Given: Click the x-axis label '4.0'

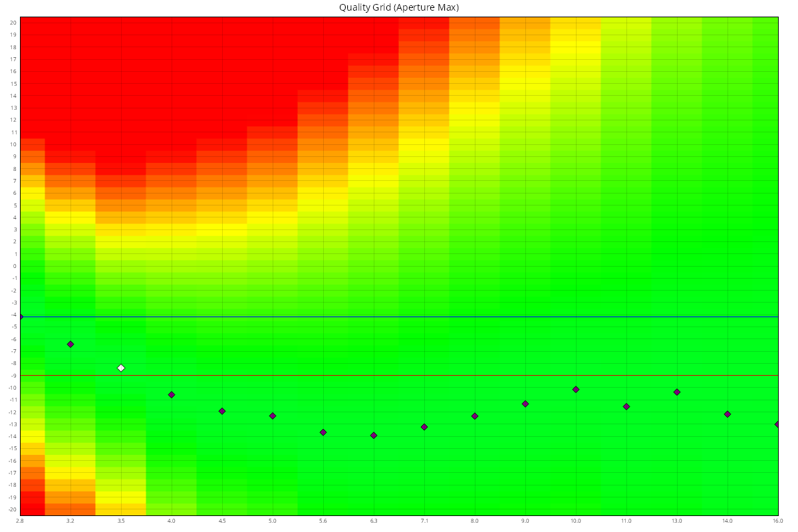Looking at the screenshot, I should click(172, 521).
